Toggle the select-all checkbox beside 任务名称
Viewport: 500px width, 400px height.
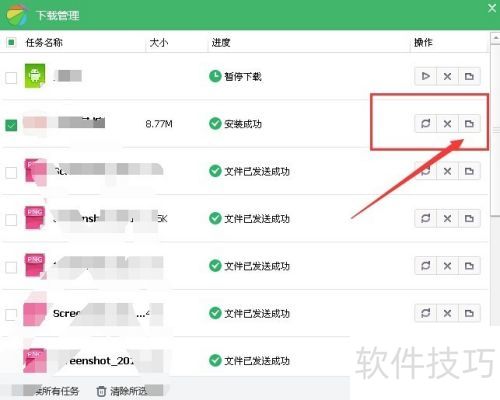coord(11,42)
